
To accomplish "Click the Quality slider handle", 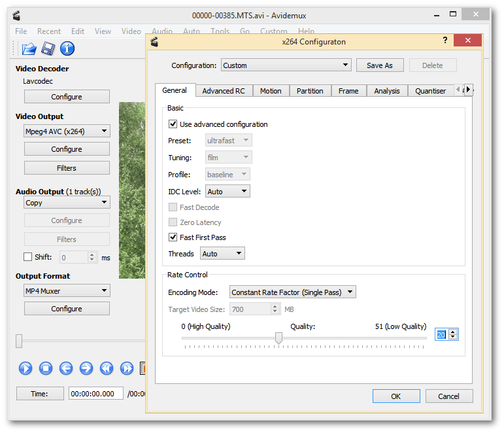I will [278, 338].
